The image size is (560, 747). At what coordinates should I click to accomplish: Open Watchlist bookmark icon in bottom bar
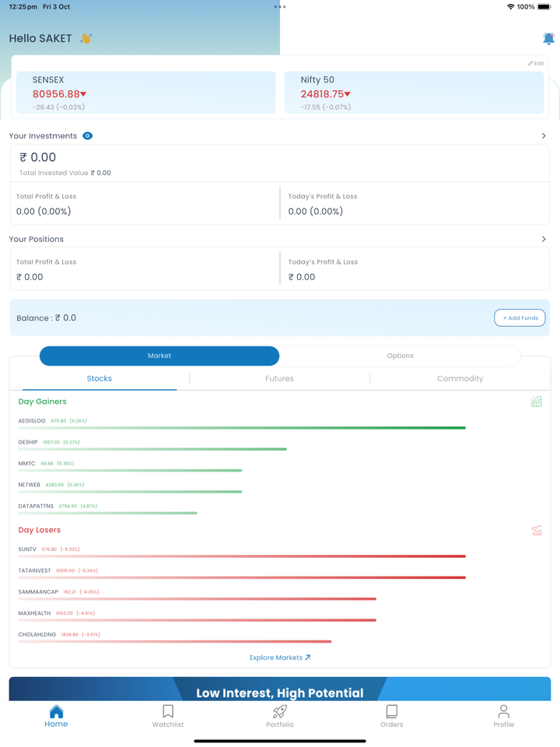pyautogui.click(x=168, y=711)
